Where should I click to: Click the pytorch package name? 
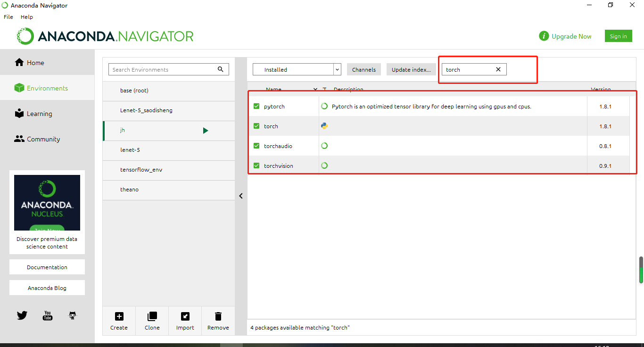pyautogui.click(x=274, y=107)
